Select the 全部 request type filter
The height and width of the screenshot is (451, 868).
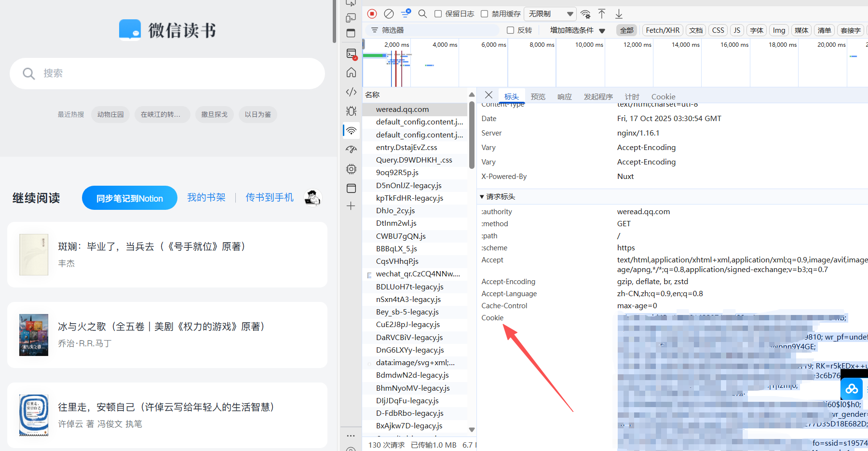(x=626, y=30)
